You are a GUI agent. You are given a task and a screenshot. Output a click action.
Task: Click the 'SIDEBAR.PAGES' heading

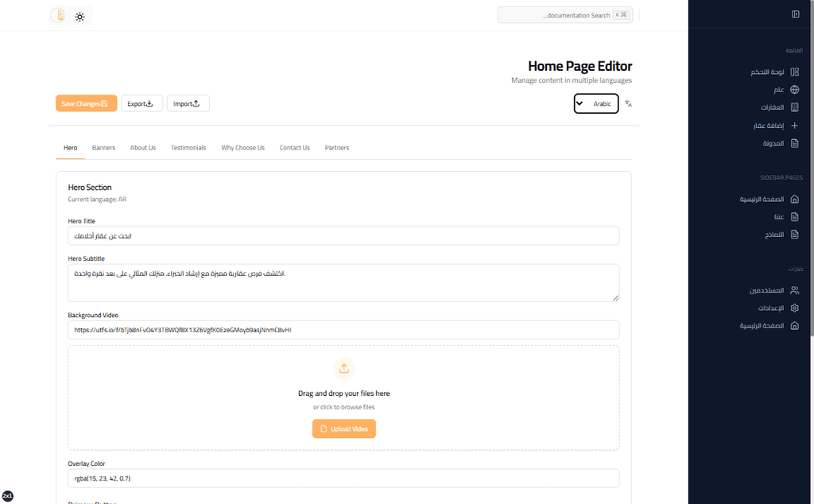coord(781,177)
